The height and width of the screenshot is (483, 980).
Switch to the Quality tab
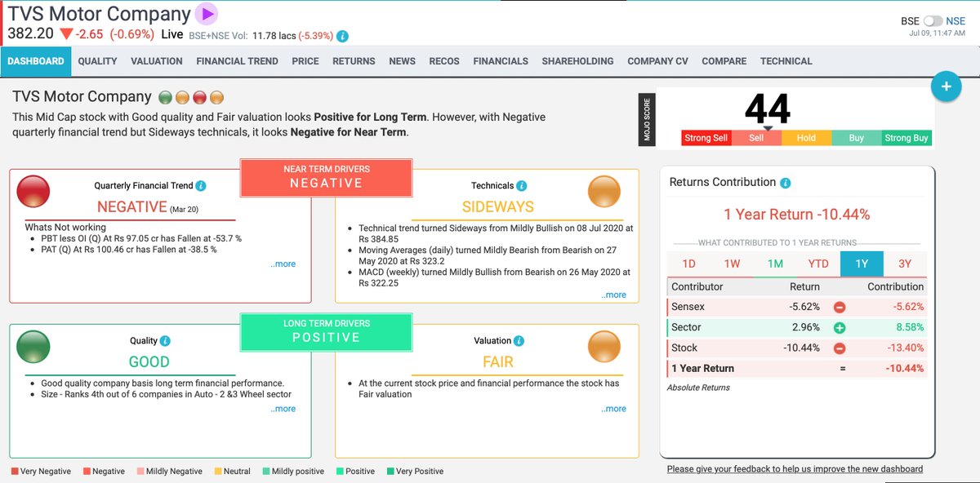[x=98, y=61]
